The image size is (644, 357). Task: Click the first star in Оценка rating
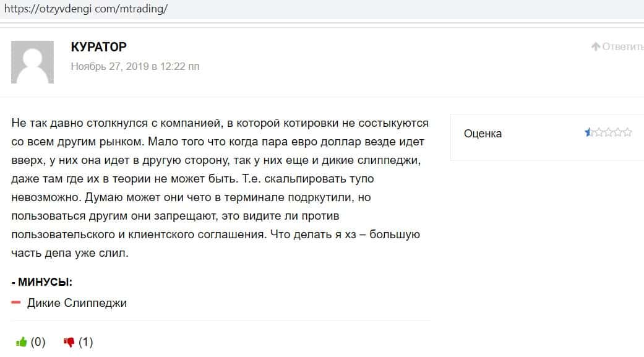click(x=588, y=132)
